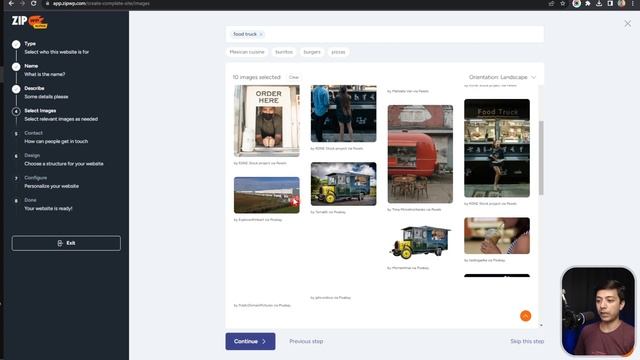Open the 'Contact' wizard step

(x=56, y=137)
